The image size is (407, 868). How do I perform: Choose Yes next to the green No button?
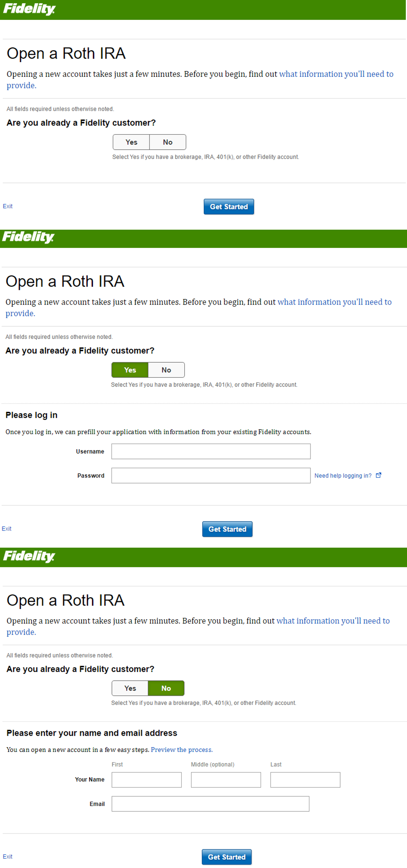coord(130,688)
